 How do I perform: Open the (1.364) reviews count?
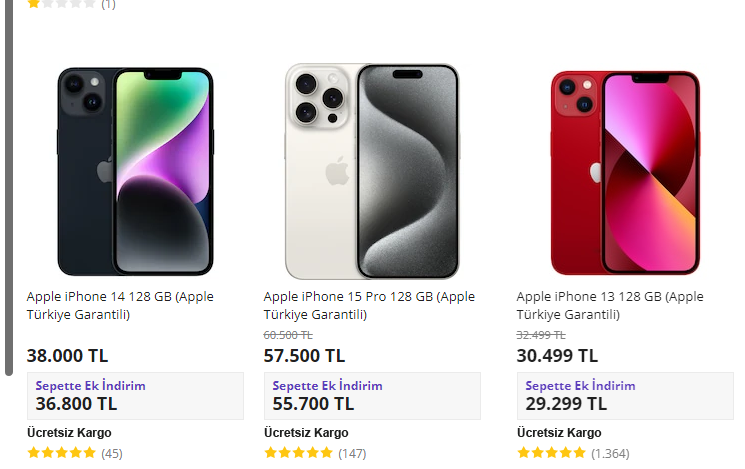point(611,453)
